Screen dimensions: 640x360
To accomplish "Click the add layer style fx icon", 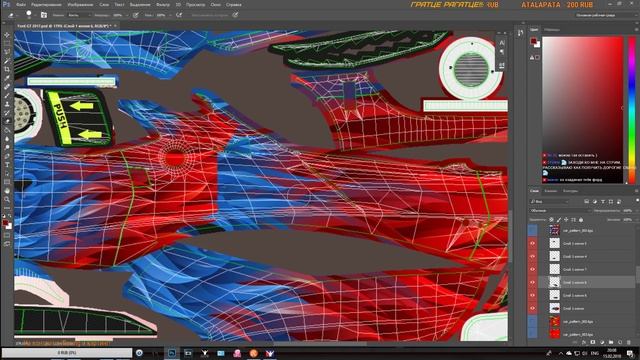I will (584, 342).
